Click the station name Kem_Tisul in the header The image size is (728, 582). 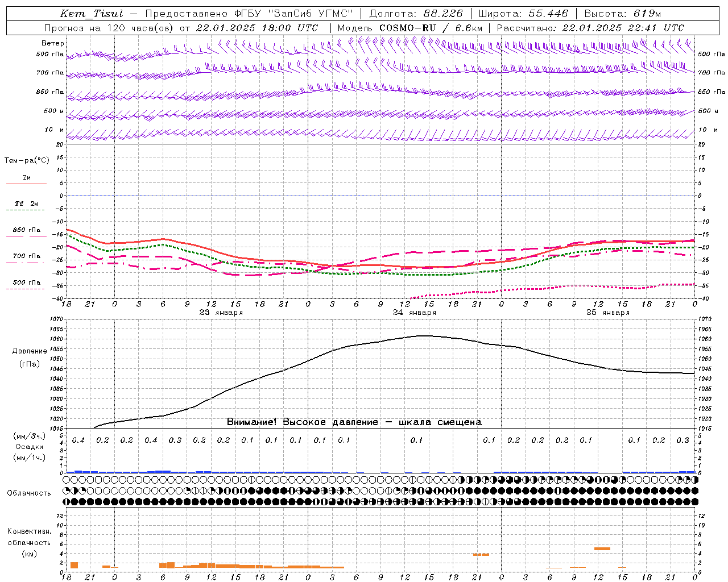click(92, 14)
